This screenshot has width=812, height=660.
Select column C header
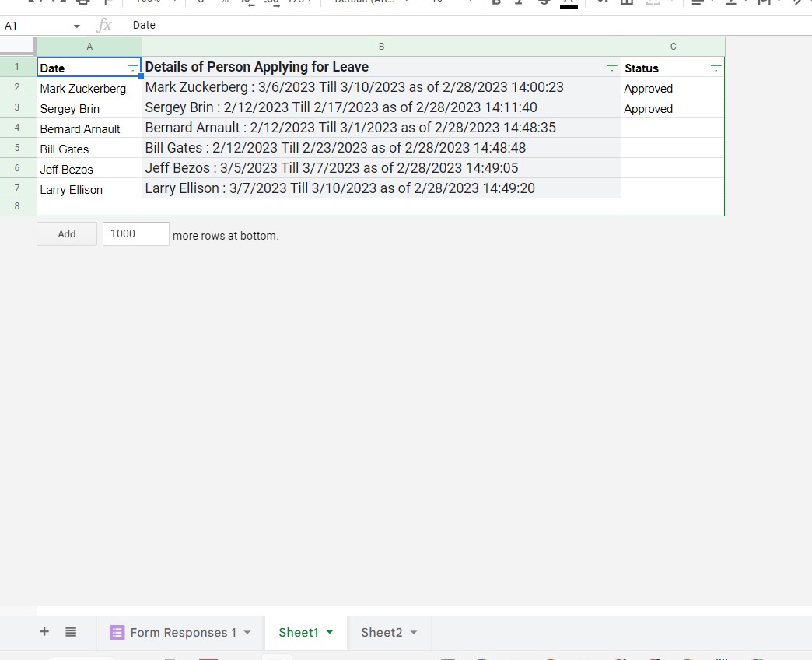tap(673, 47)
